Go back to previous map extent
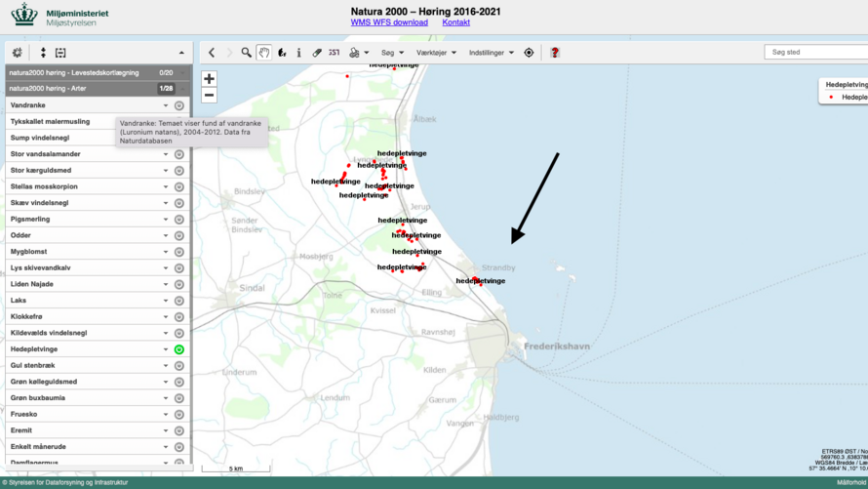Viewport: 868px width, 489px height. [x=212, y=53]
